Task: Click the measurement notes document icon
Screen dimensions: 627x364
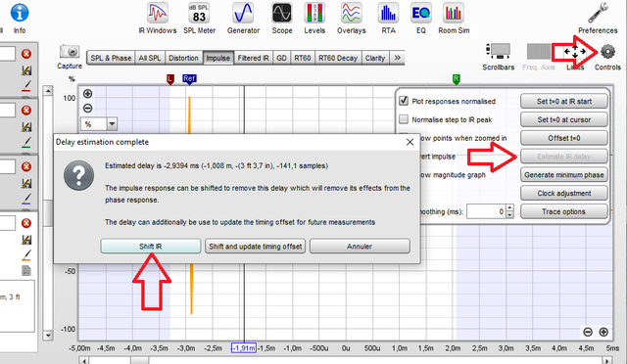Action: pos(26,271)
